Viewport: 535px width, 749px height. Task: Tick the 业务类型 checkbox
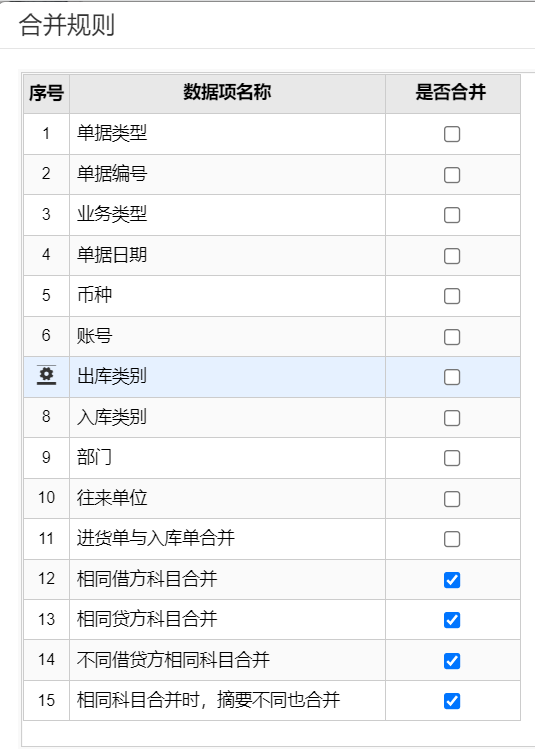(452, 215)
